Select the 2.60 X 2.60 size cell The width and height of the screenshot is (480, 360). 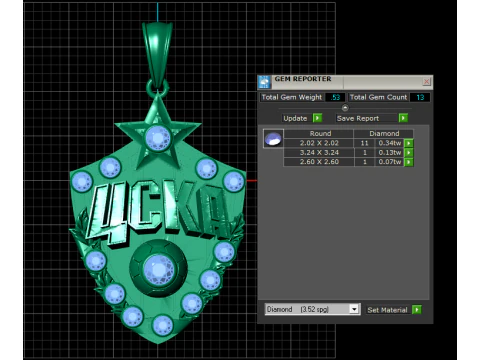click(x=319, y=162)
